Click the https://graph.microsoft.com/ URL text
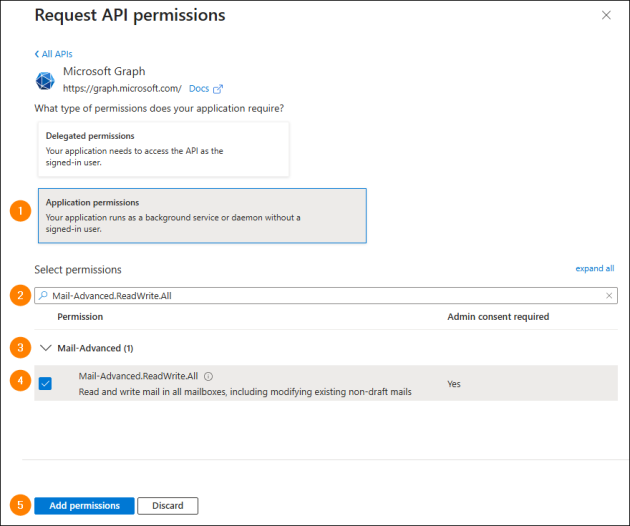The width and height of the screenshot is (630, 526). (122, 88)
